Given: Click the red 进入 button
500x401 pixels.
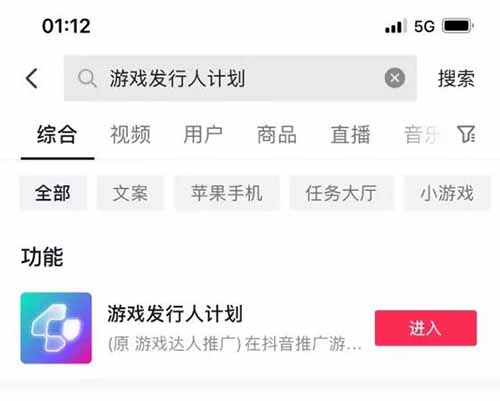Looking at the screenshot, I should click(426, 328).
